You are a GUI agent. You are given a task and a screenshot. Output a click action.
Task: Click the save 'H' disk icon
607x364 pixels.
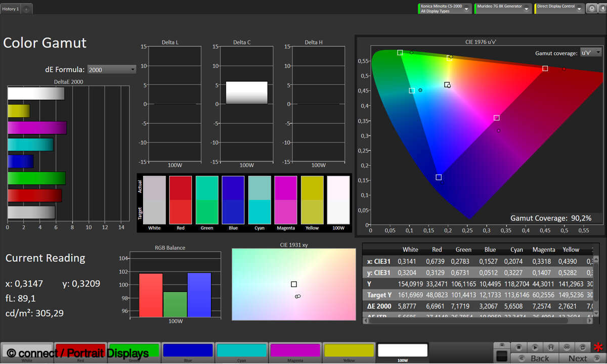point(551,347)
